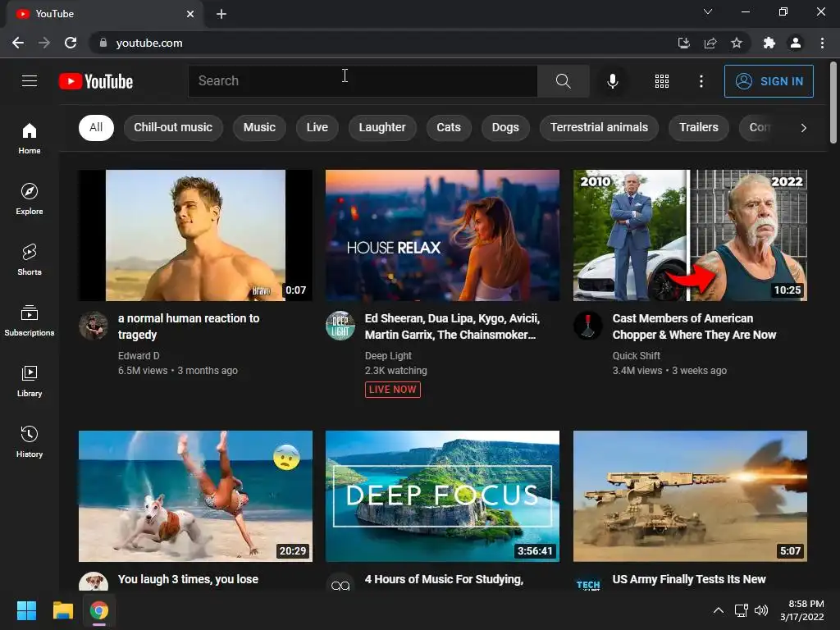Screen dimensions: 840x630
Task: Open File Explorer from taskbar
Action: (x=62, y=610)
